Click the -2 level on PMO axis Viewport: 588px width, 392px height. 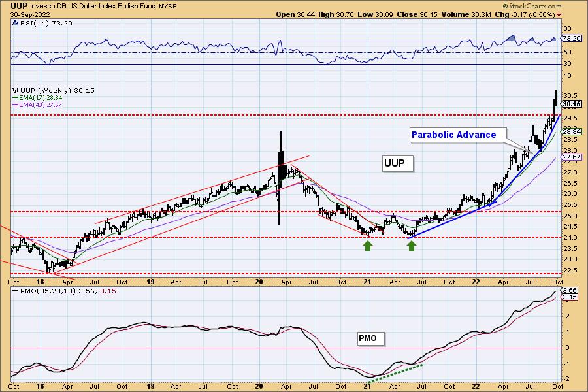pos(566,379)
